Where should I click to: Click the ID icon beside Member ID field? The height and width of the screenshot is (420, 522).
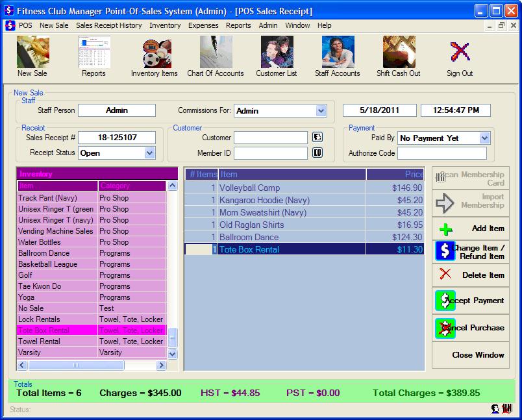tap(317, 153)
